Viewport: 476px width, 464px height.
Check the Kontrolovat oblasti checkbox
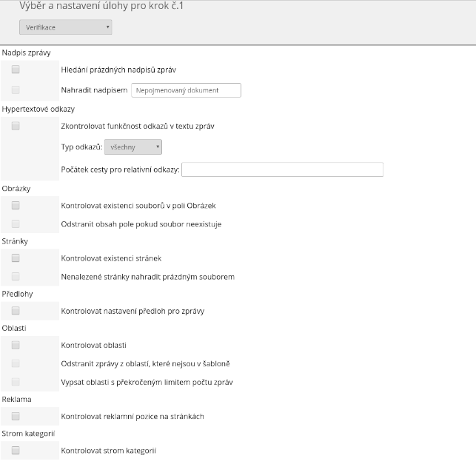16,345
